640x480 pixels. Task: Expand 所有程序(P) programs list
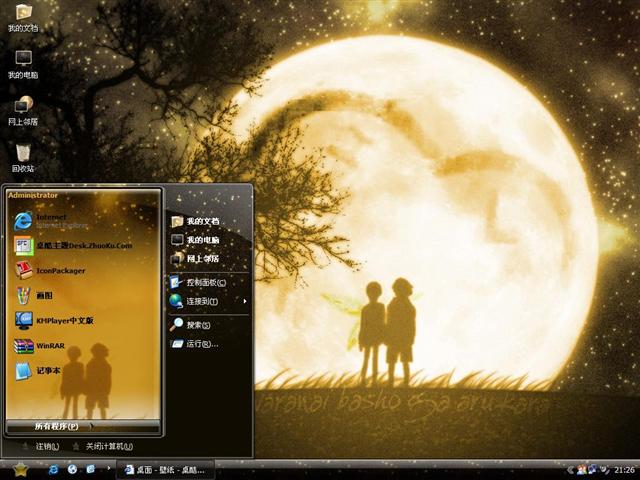tap(60, 426)
